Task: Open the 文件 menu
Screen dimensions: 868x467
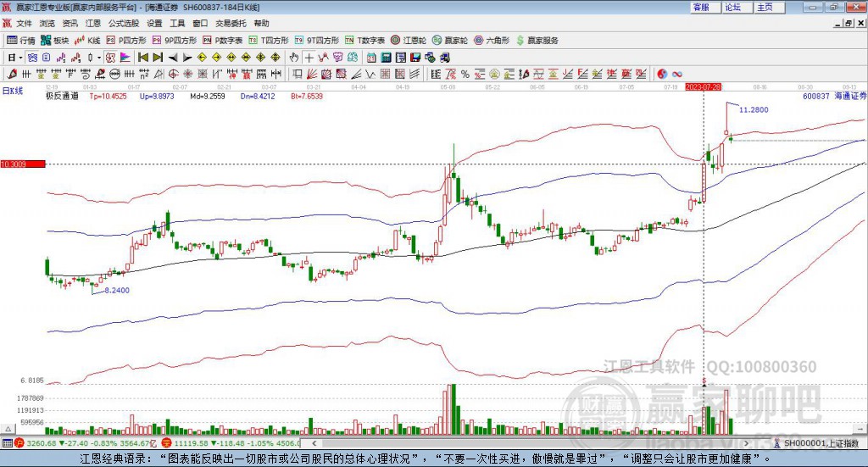Action: pos(25,23)
